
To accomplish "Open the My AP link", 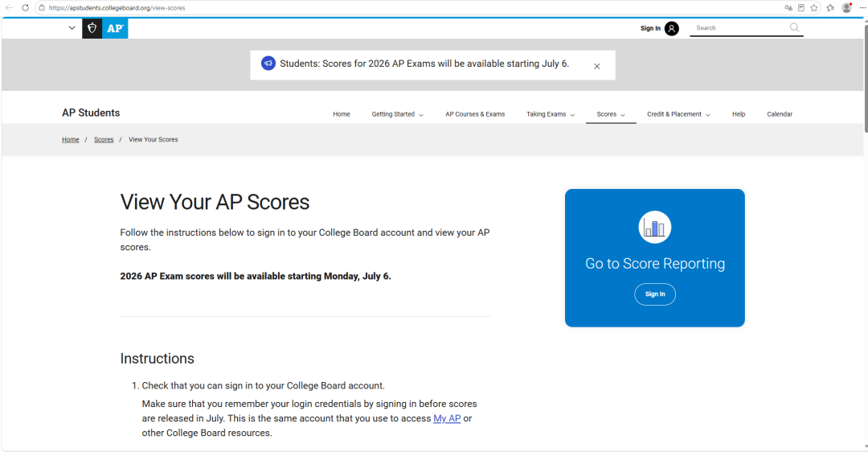I will [447, 418].
